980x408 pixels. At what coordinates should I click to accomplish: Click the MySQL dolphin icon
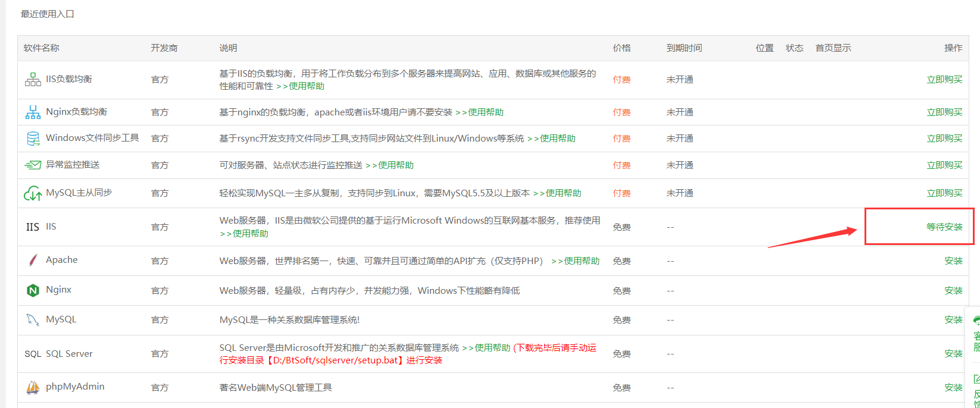(x=33, y=320)
